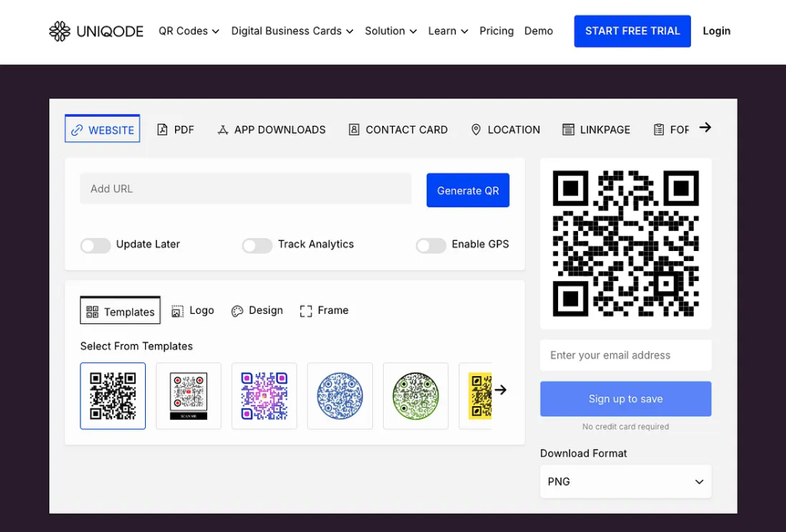This screenshot has height=532, width=786.
Task: Open the Frame tab
Action: 324,310
